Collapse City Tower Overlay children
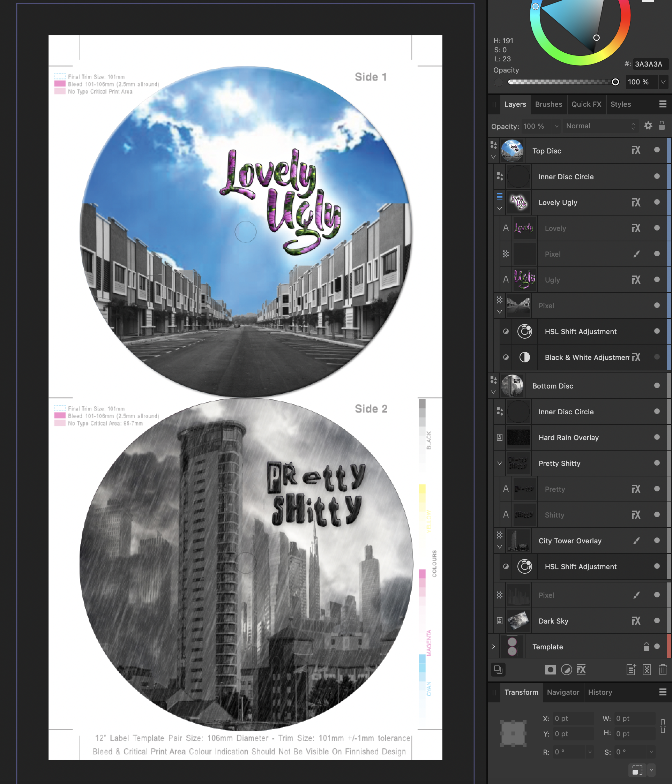 (500, 547)
